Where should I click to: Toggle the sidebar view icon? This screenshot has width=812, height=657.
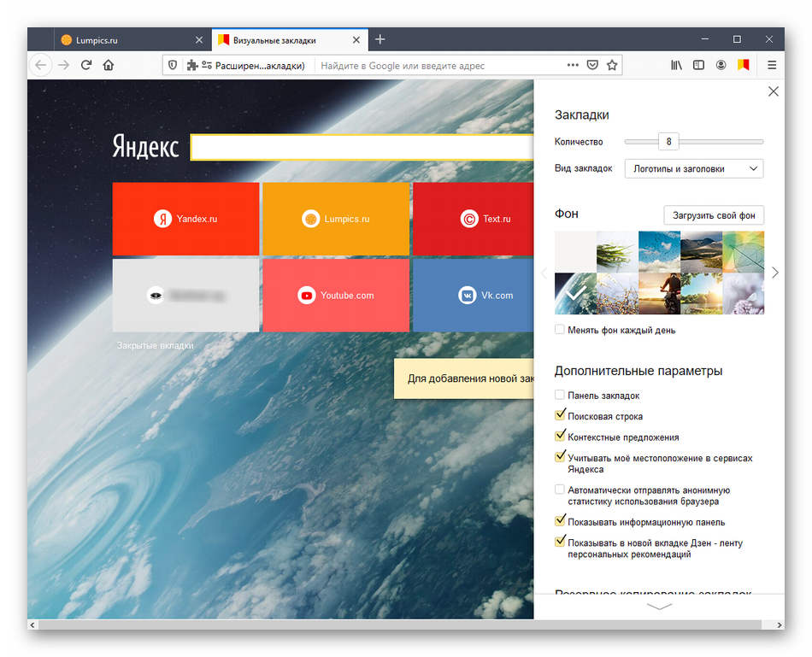tap(698, 65)
